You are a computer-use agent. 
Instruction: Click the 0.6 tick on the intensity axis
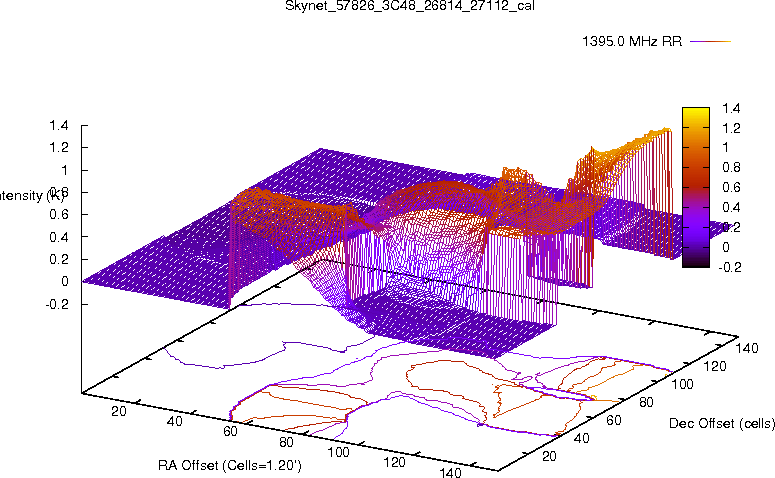[58, 215]
